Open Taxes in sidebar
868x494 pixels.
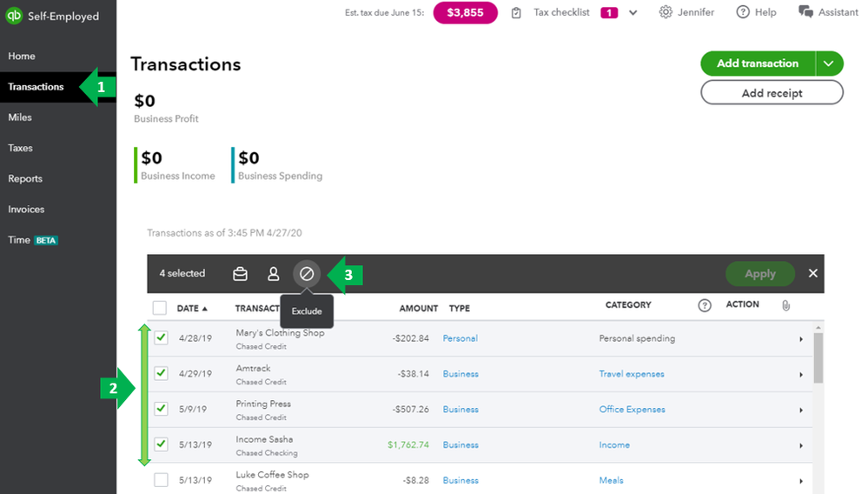[x=21, y=148]
